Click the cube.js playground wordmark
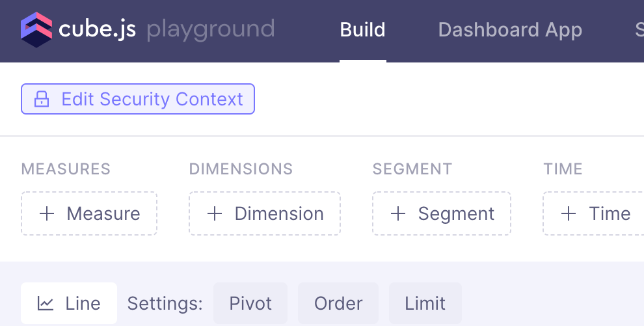The image size is (644, 326). pyautogui.click(x=166, y=30)
